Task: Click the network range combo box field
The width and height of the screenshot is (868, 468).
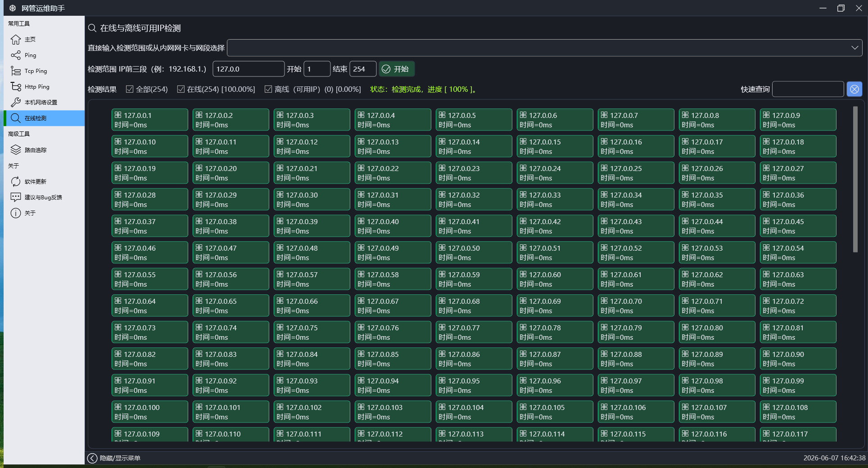Action: (545, 48)
